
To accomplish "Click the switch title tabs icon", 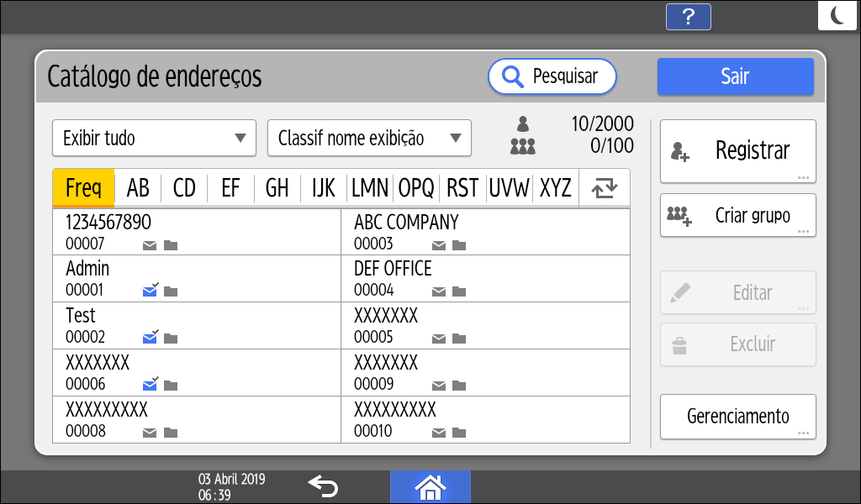I will pyautogui.click(x=604, y=188).
